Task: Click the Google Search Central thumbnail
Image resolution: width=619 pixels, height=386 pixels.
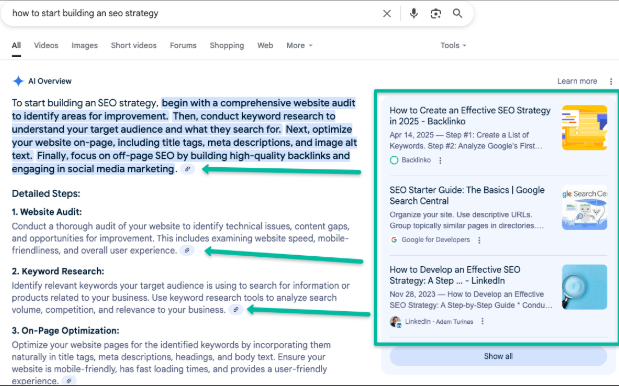Action: coord(584,207)
